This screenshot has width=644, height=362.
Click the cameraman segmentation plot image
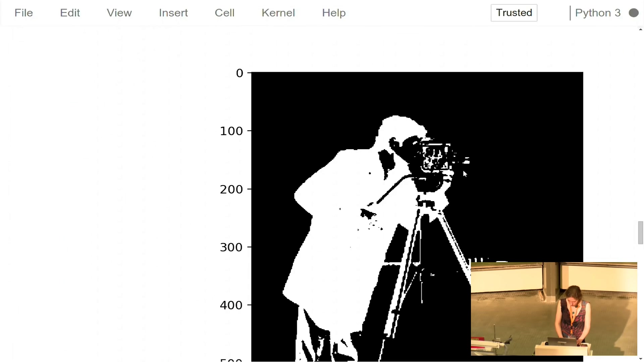pyautogui.click(x=417, y=217)
